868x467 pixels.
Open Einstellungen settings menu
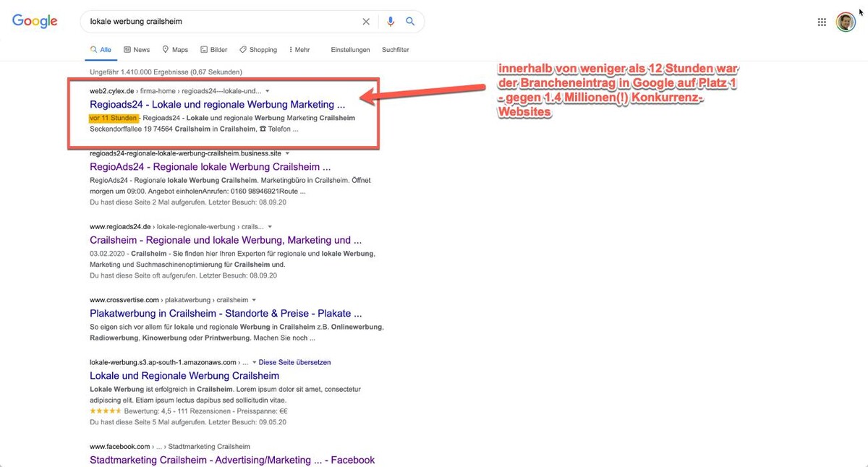[350, 49]
